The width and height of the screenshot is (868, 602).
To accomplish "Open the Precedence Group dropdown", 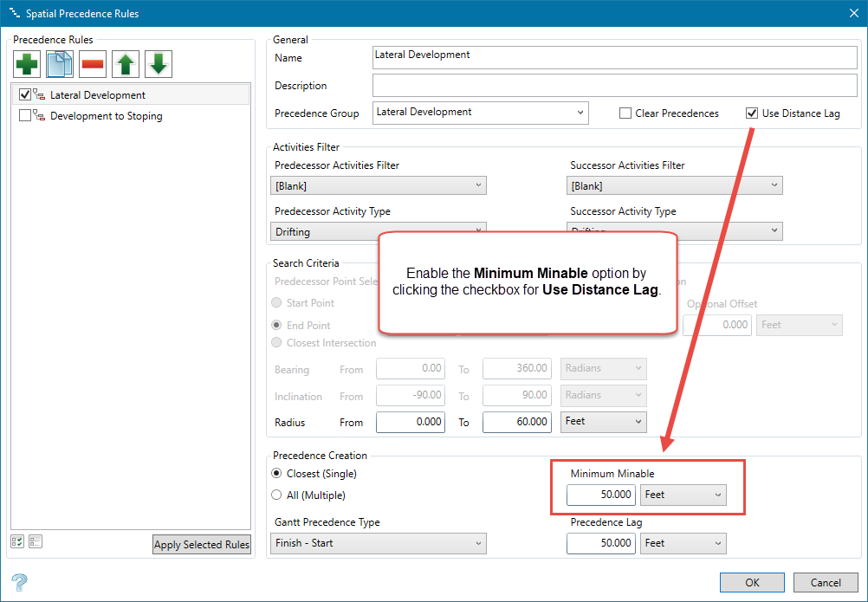I will point(481,113).
